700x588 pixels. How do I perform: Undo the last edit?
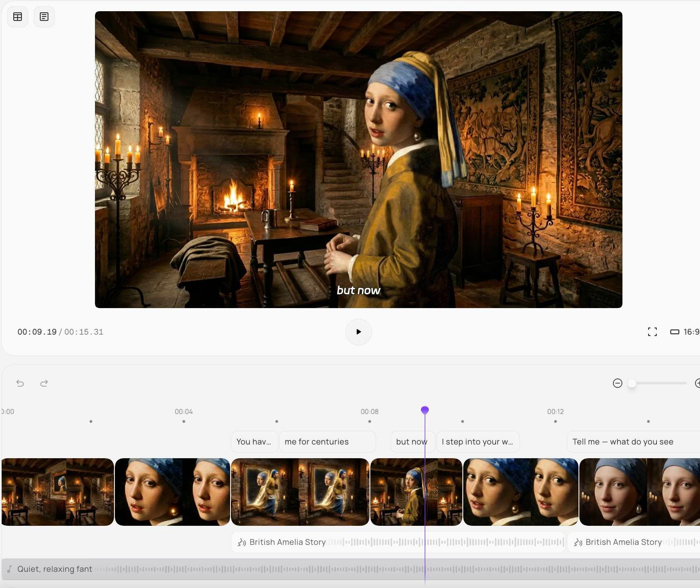pos(20,383)
